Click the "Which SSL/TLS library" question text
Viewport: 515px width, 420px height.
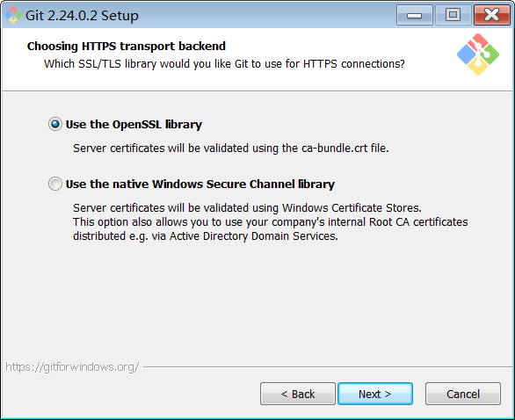click(224, 64)
